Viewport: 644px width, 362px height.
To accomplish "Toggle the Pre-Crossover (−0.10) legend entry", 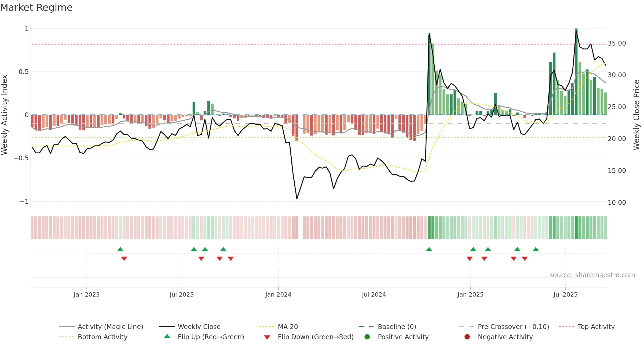I will [504, 327].
